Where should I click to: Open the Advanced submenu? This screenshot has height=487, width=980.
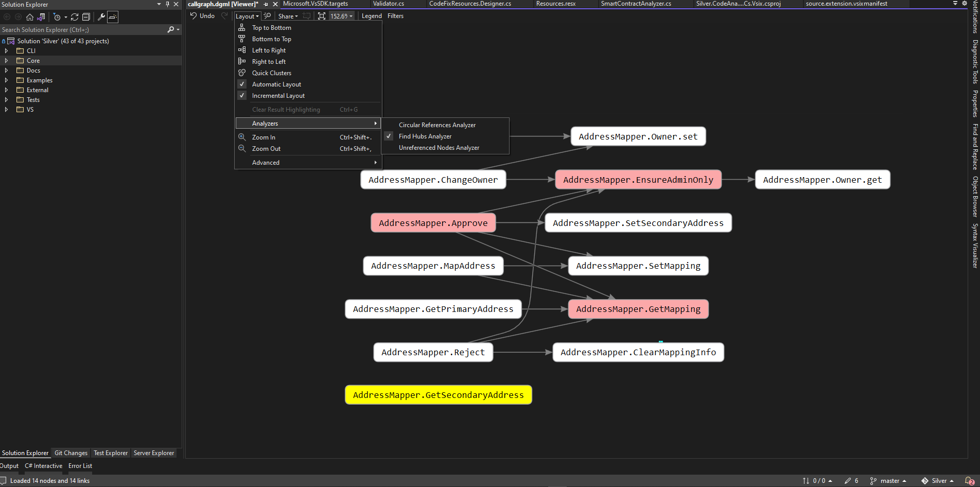click(308, 163)
